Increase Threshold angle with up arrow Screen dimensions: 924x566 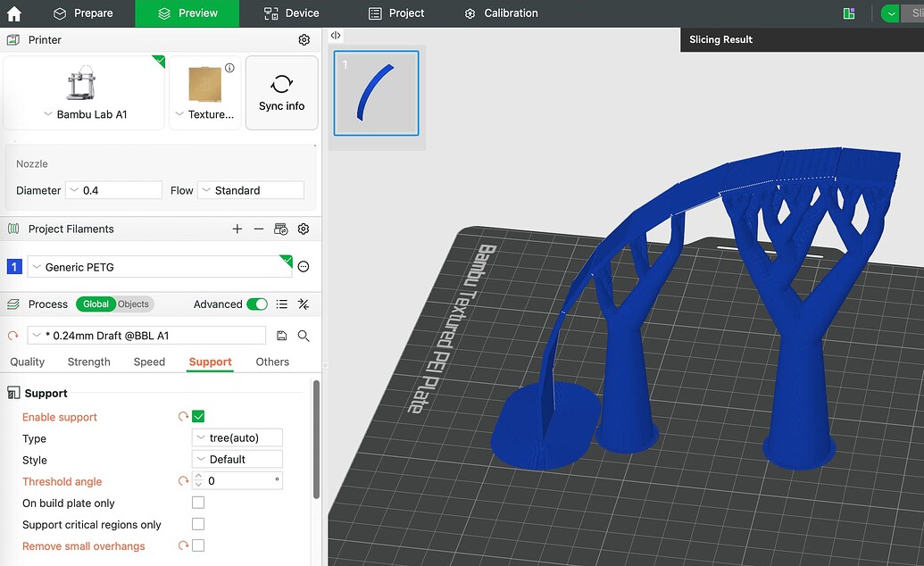pos(198,477)
